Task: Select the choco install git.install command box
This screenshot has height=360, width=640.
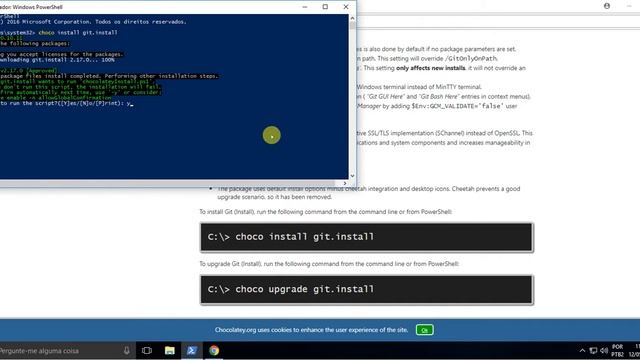Action: pyautogui.click(x=367, y=237)
